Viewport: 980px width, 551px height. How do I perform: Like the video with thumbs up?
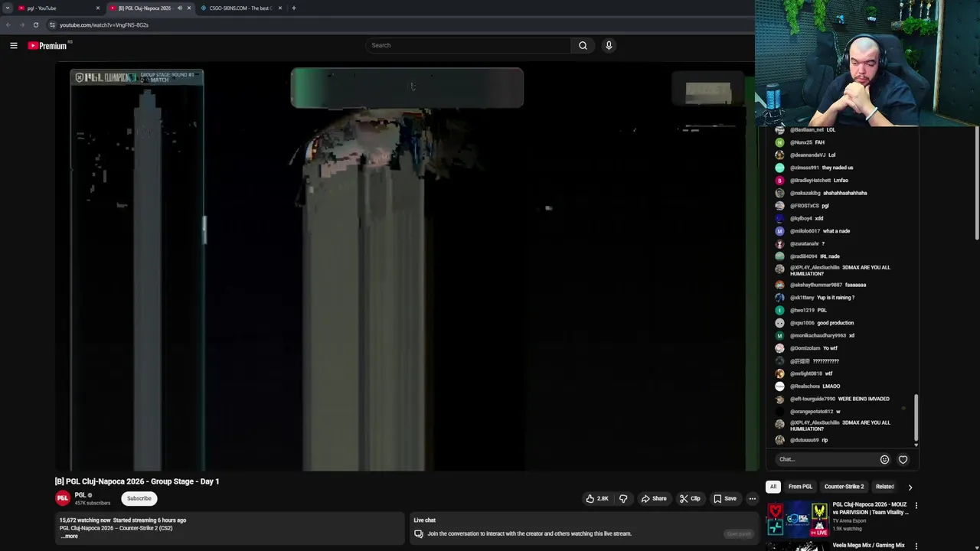[x=596, y=498]
